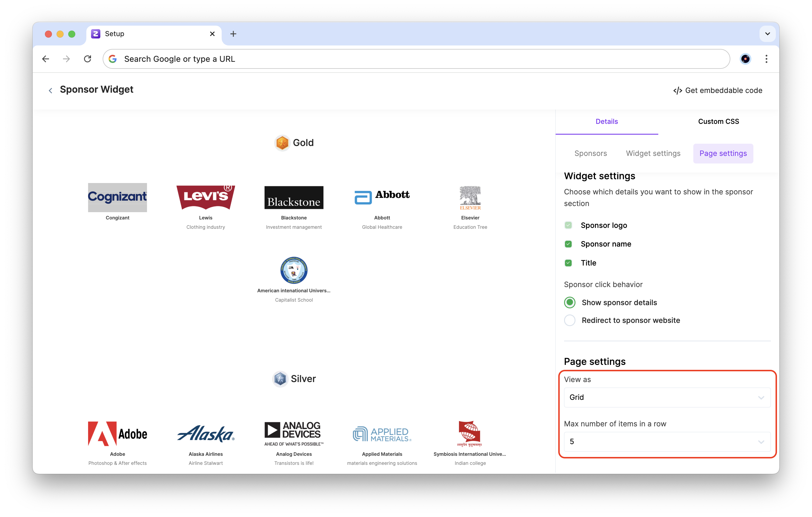The width and height of the screenshot is (812, 517).
Task: Open the tab list chevron dropdown
Action: pos(767,34)
